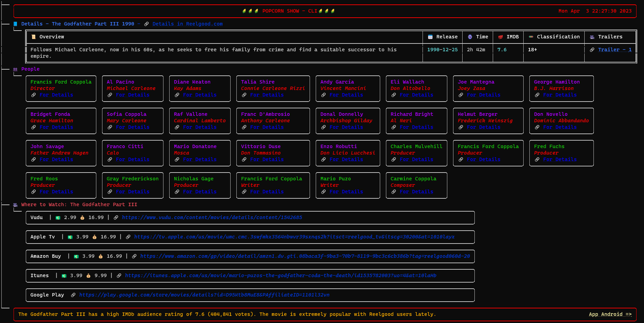Click the green cash icon in Amazon Buy row

[x=76, y=256]
